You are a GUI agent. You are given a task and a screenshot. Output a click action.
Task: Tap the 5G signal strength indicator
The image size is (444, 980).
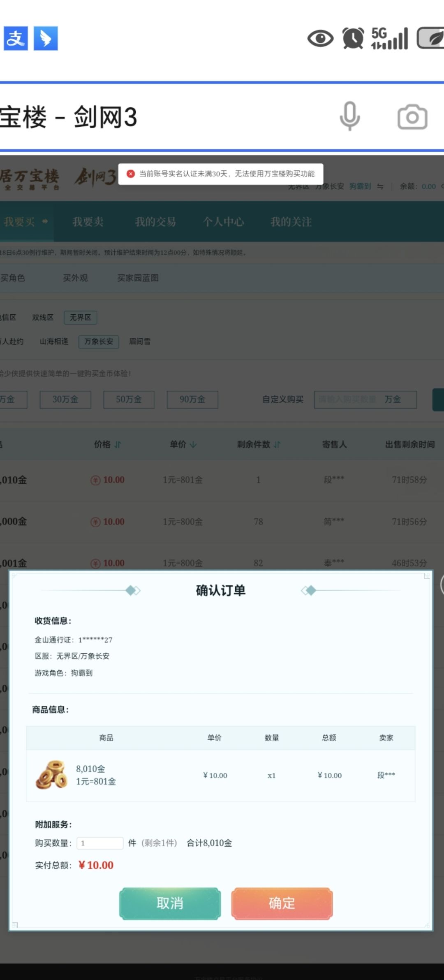click(389, 38)
